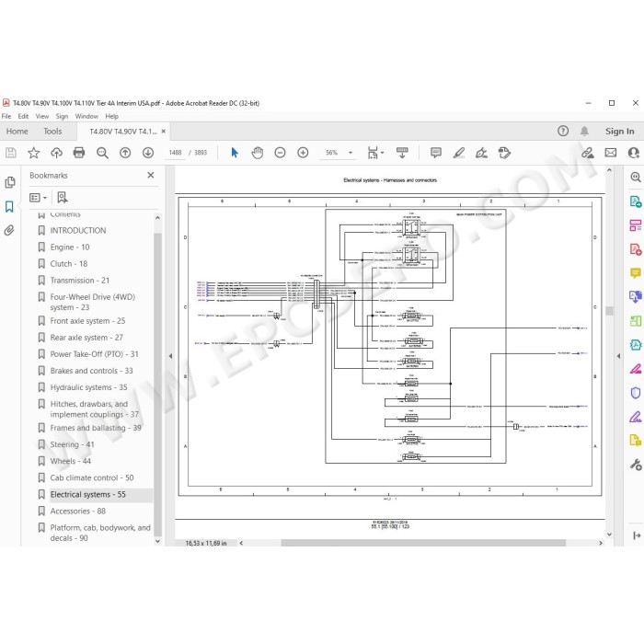Click the page number field 1488
The width and height of the screenshot is (644, 644).
click(175, 153)
